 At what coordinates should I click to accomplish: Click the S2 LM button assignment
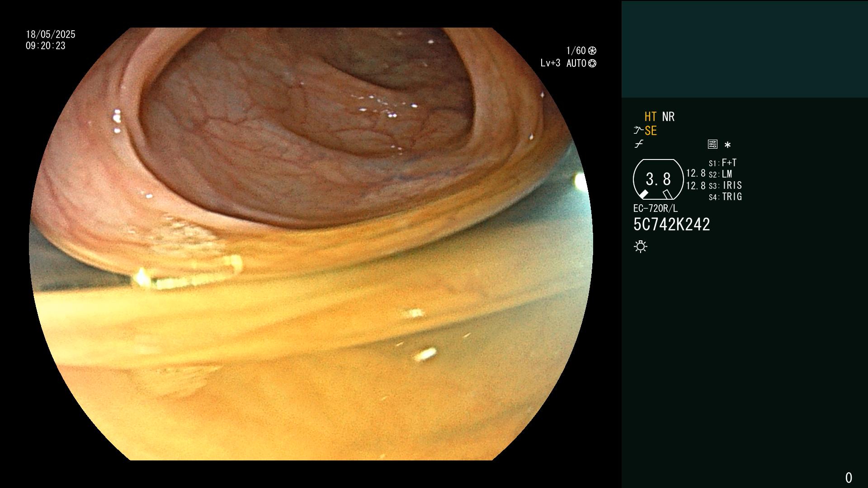(721, 174)
